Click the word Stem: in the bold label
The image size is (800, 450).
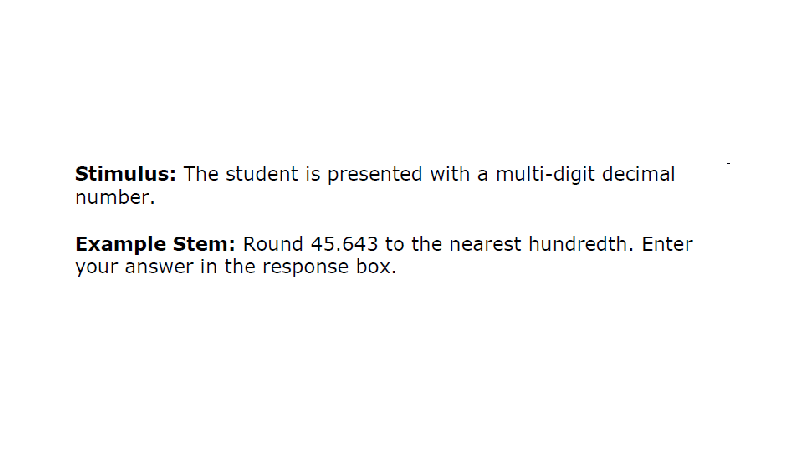204,244
